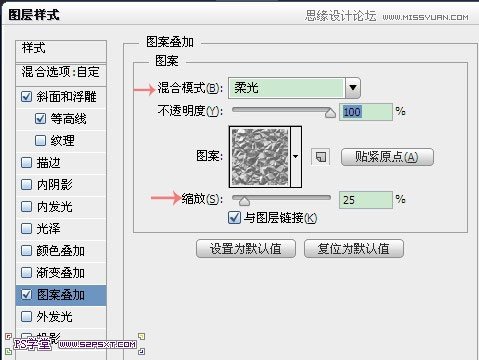
Task: Toggle 与图层链接 checkbox
Action: coord(234,218)
